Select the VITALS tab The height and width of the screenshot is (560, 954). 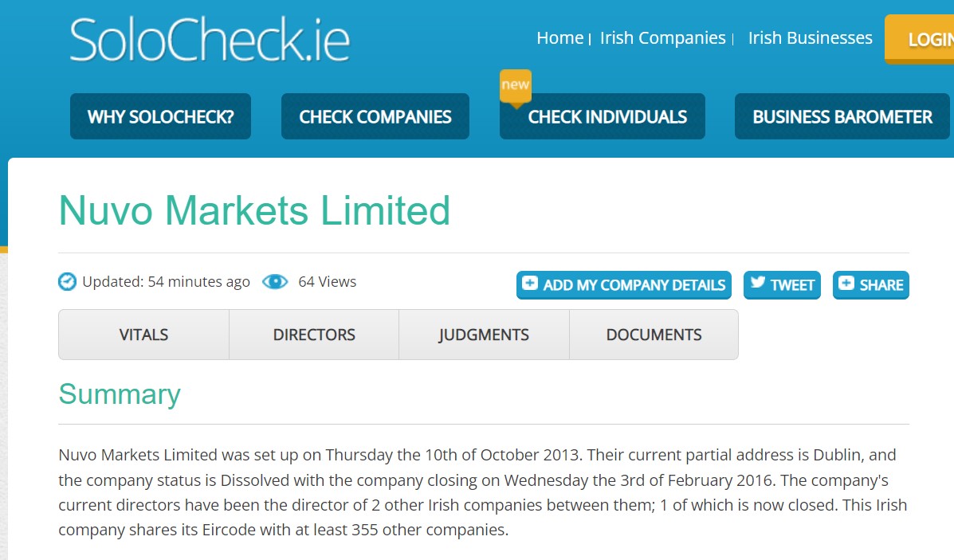[143, 334]
